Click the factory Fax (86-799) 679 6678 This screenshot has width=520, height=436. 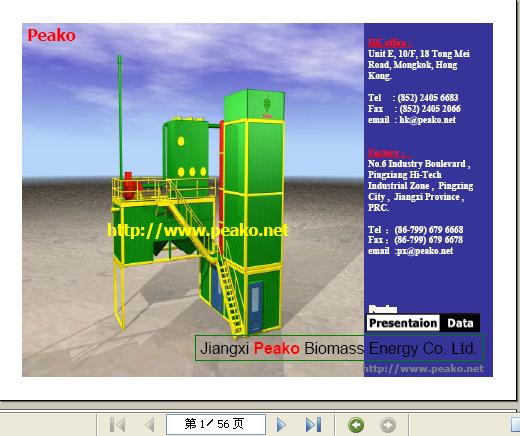click(428, 240)
